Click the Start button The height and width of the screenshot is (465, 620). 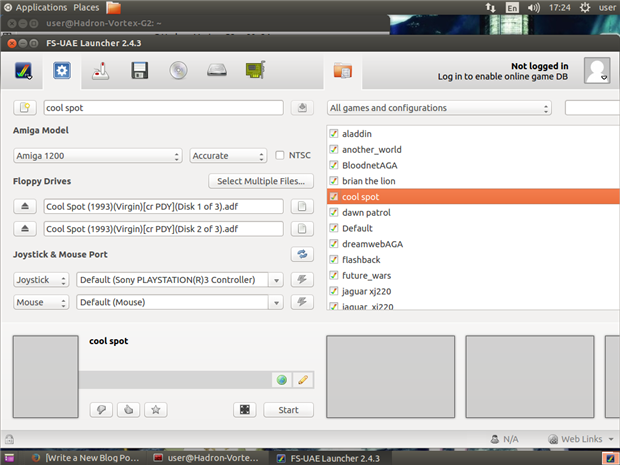[289, 410]
